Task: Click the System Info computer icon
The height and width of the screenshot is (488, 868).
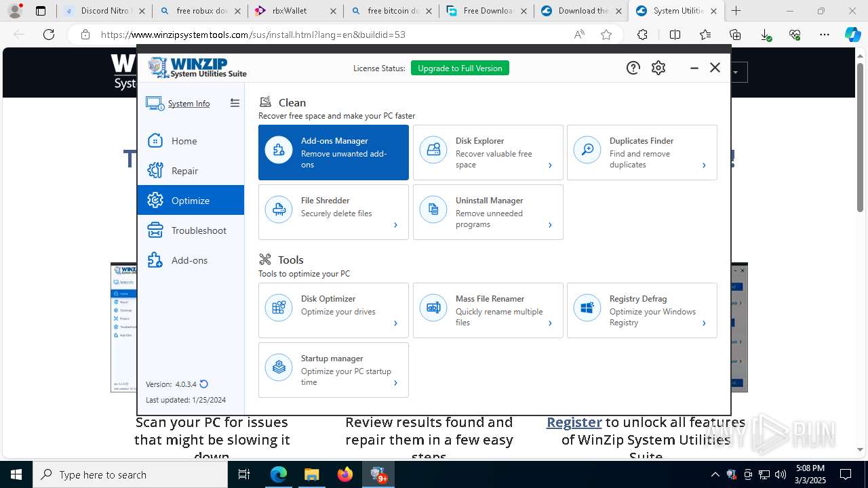Action: tap(155, 103)
